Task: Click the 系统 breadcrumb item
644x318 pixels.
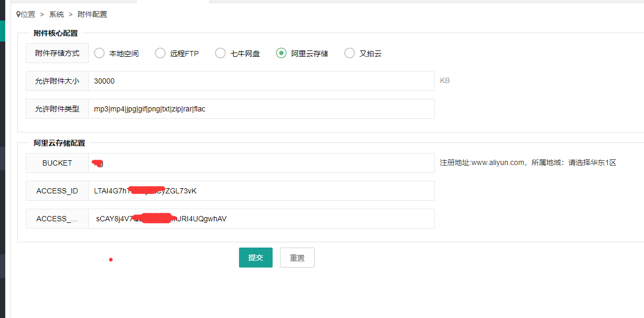Action: pos(56,14)
